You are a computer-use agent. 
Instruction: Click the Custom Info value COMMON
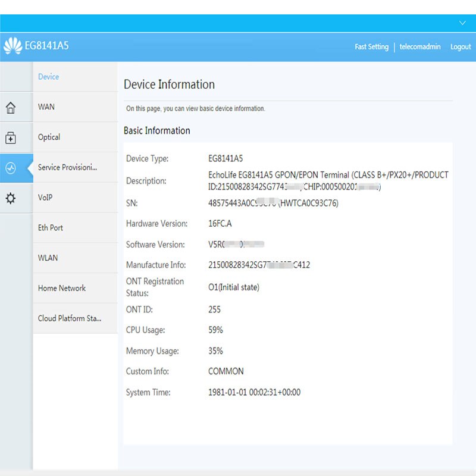tap(226, 371)
